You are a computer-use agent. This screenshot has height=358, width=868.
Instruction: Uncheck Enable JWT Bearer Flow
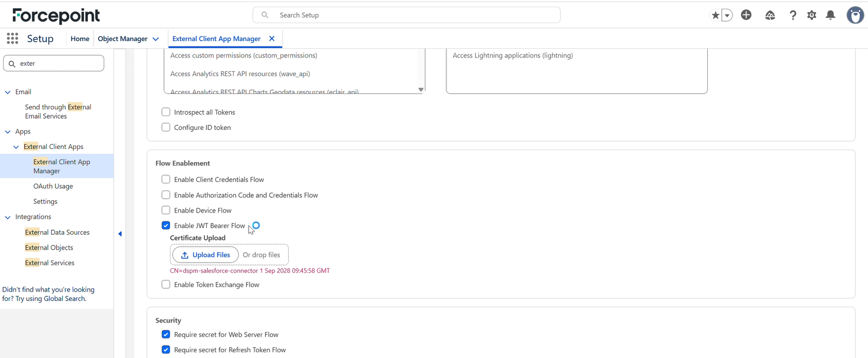(166, 225)
